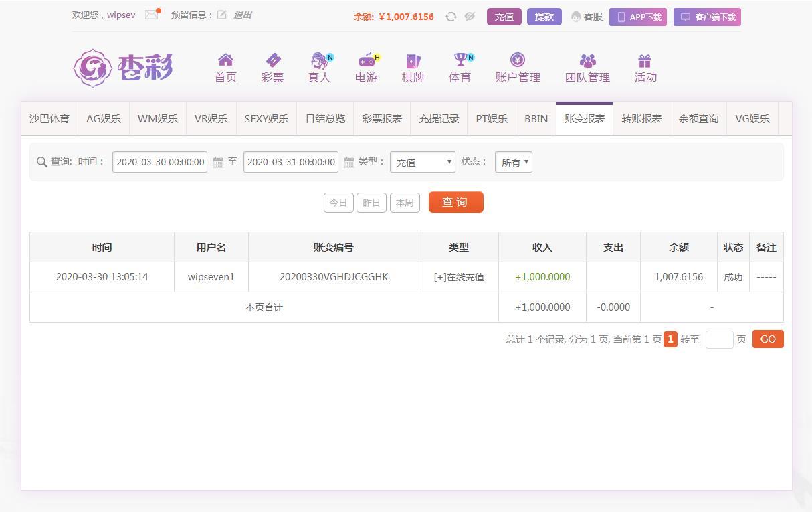The width and height of the screenshot is (812, 512).
Task: Click the 本周 quick filter button
Action: click(x=405, y=203)
